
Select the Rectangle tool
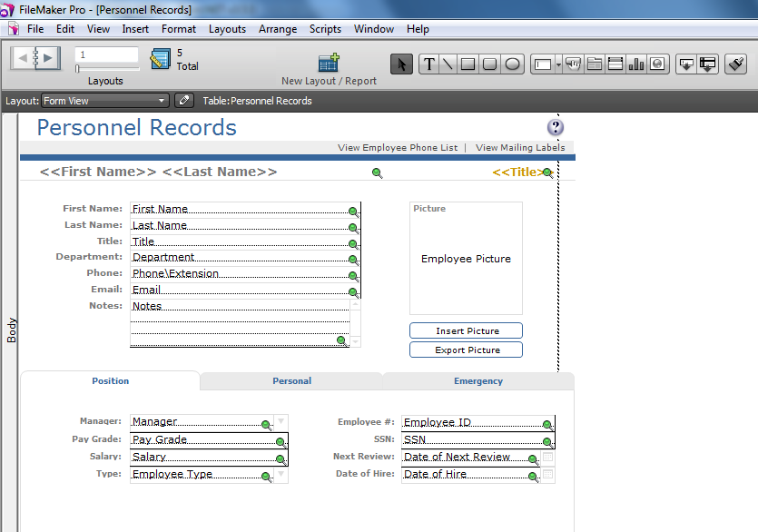468,64
